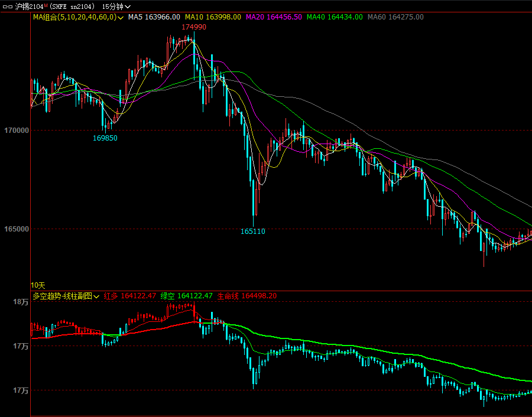
Task: Click the 169850 low price label
Action: 105,138
